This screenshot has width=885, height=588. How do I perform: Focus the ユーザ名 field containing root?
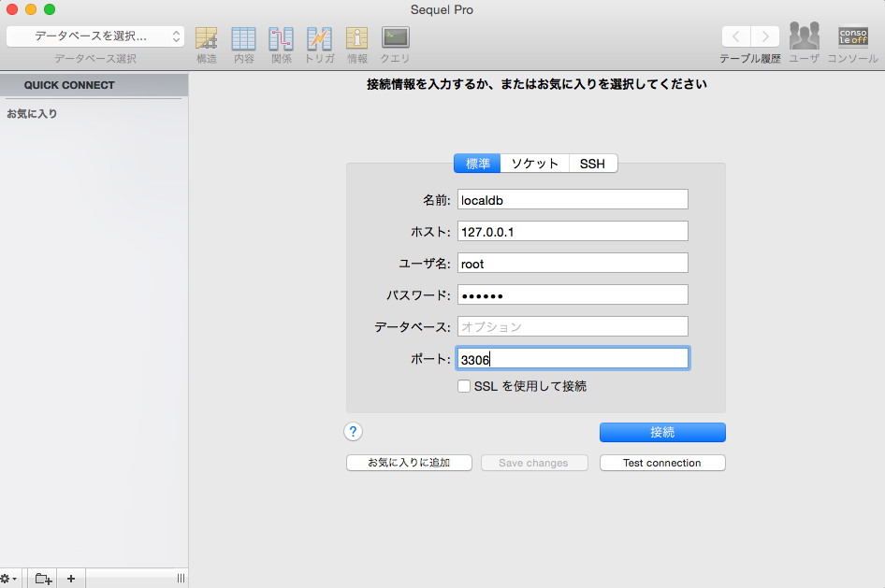(x=573, y=264)
